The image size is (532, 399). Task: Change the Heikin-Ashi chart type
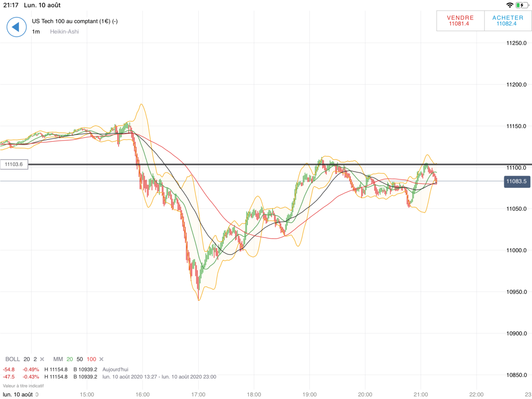[64, 31]
